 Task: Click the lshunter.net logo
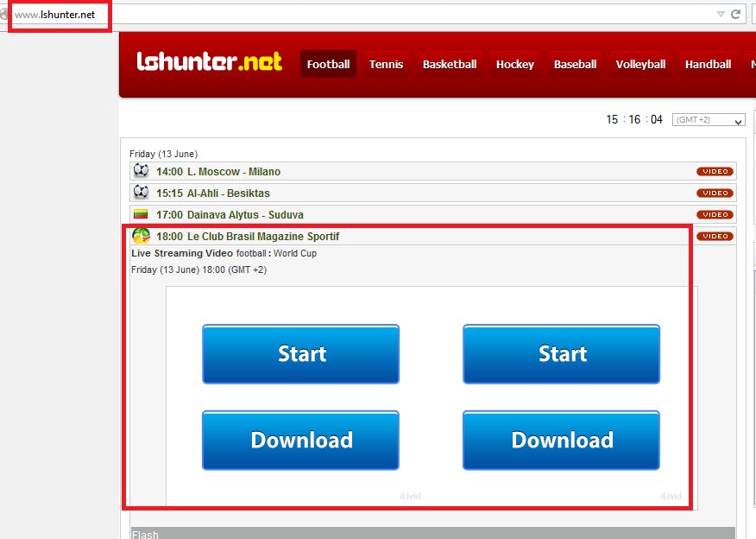(x=209, y=62)
